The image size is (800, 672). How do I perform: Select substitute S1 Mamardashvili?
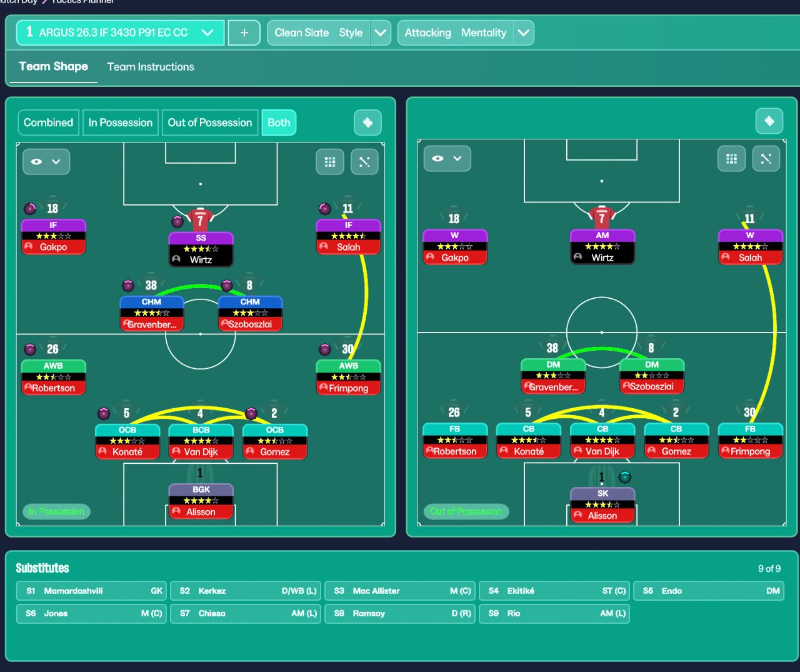(x=91, y=591)
